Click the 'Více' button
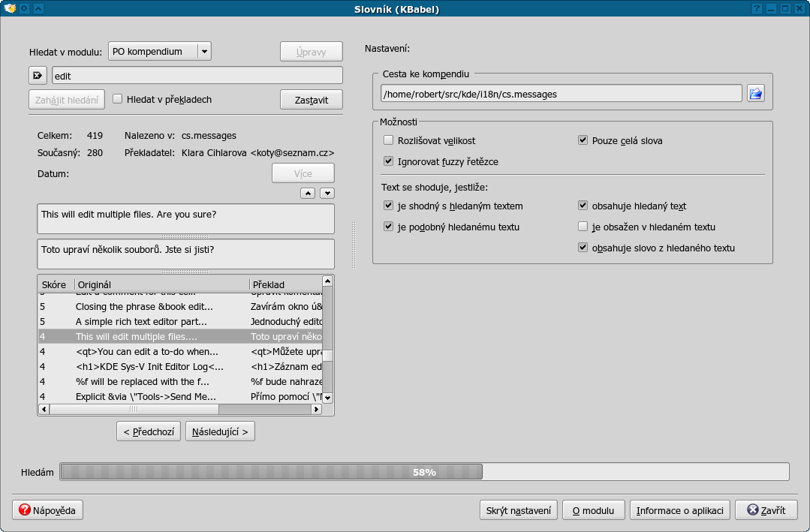This screenshot has height=532, width=810. pyautogui.click(x=303, y=173)
